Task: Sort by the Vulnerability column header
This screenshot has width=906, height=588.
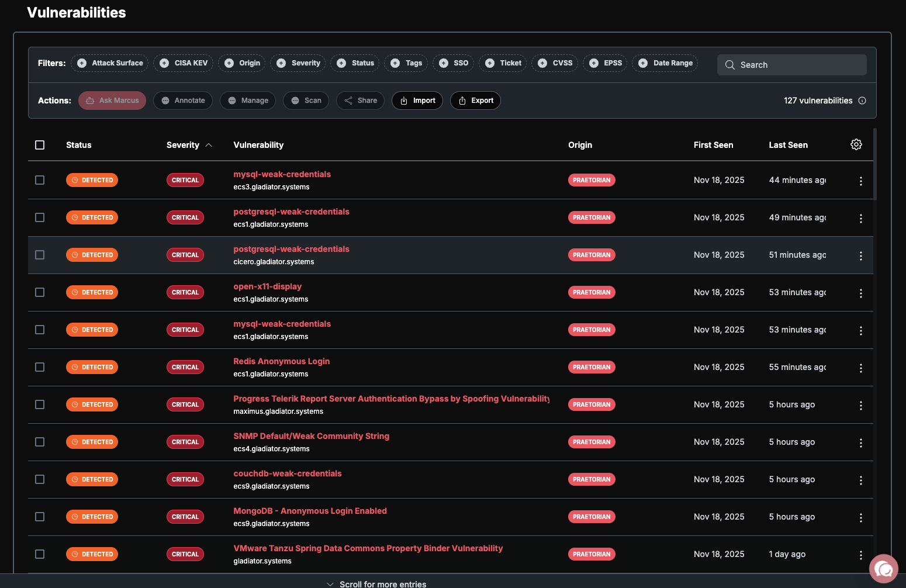Action: (x=258, y=145)
